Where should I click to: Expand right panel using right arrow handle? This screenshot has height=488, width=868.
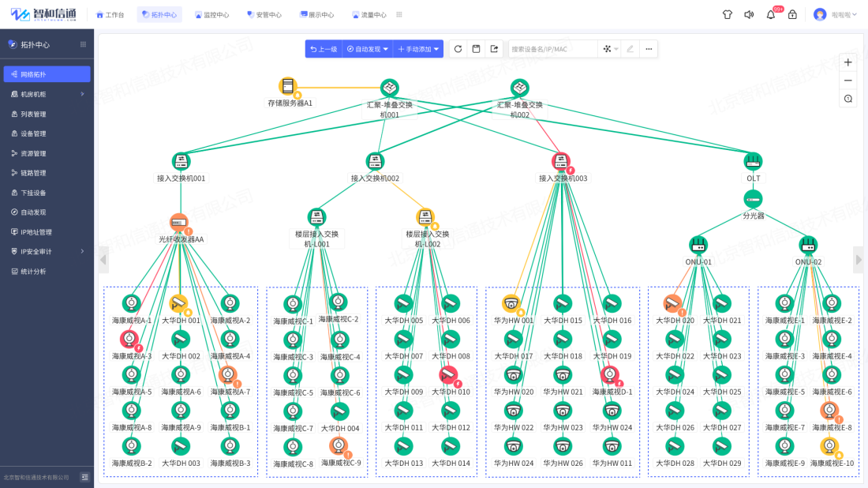859,259
